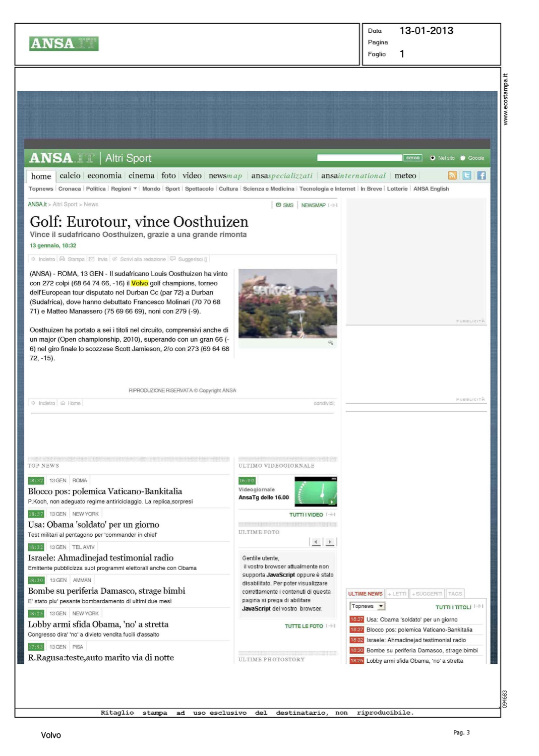The image size is (539, 756).
Task: Open the RSS feed icon
Action: coord(452,175)
